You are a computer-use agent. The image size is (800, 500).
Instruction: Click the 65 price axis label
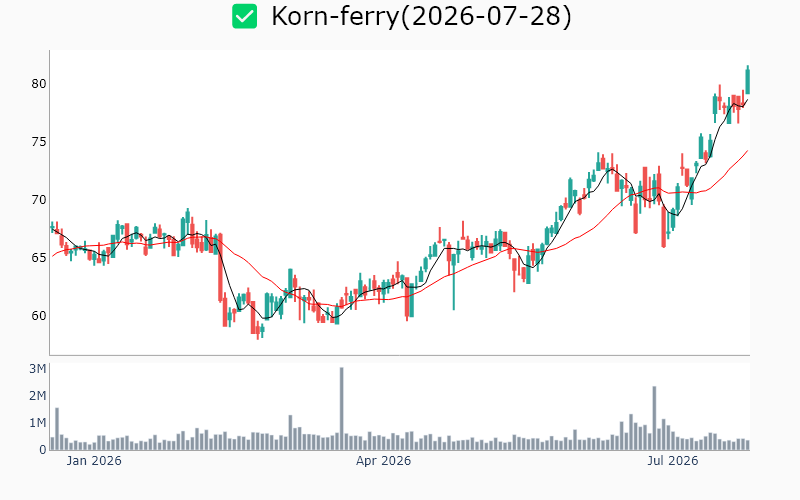tap(39, 257)
